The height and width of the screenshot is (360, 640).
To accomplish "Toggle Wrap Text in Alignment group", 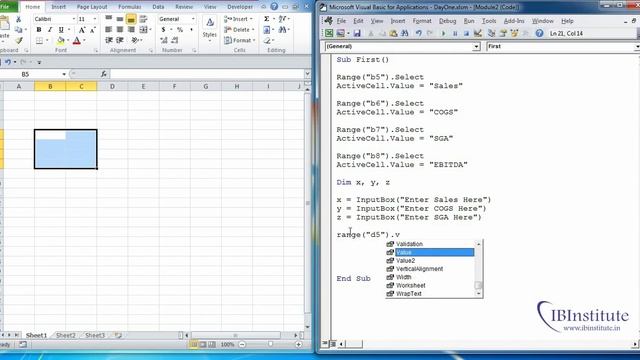I will click(143, 19).
